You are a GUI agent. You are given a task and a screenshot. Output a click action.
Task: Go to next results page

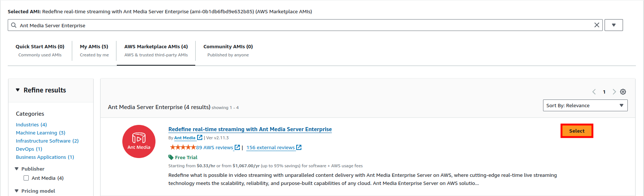[x=614, y=92]
